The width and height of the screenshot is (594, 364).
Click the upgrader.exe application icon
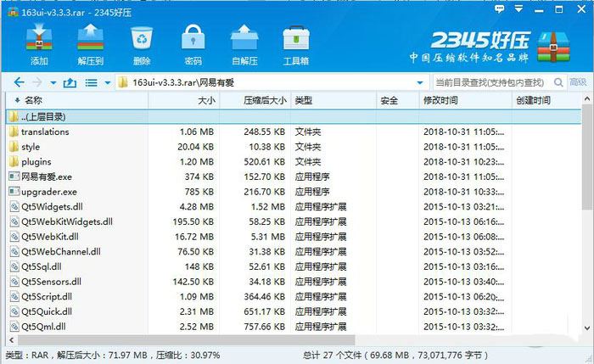tap(14, 191)
